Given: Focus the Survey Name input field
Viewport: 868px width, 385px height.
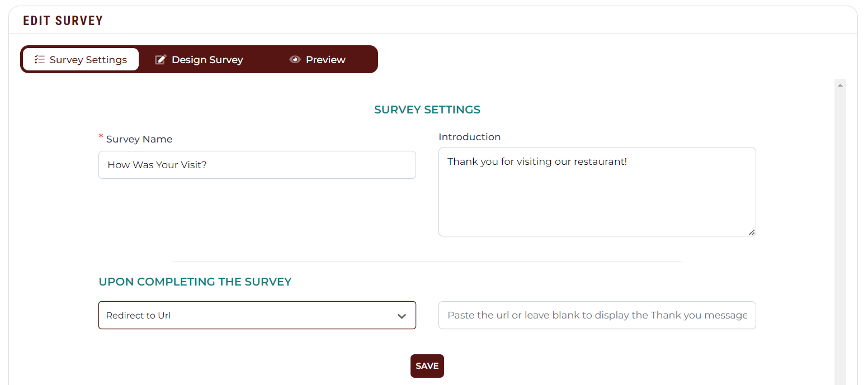Looking at the screenshot, I should click(x=257, y=165).
